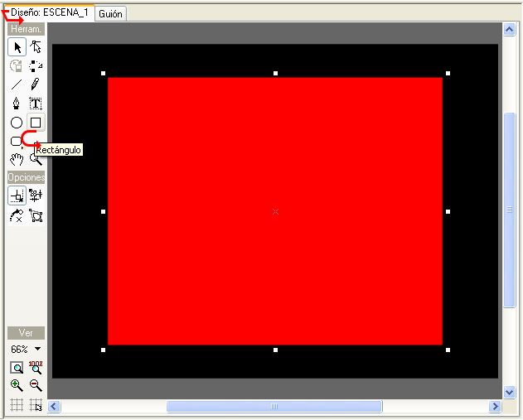Click the Zoom In magnifier
The width and height of the screenshot is (523, 420).
tap(17, 385)
